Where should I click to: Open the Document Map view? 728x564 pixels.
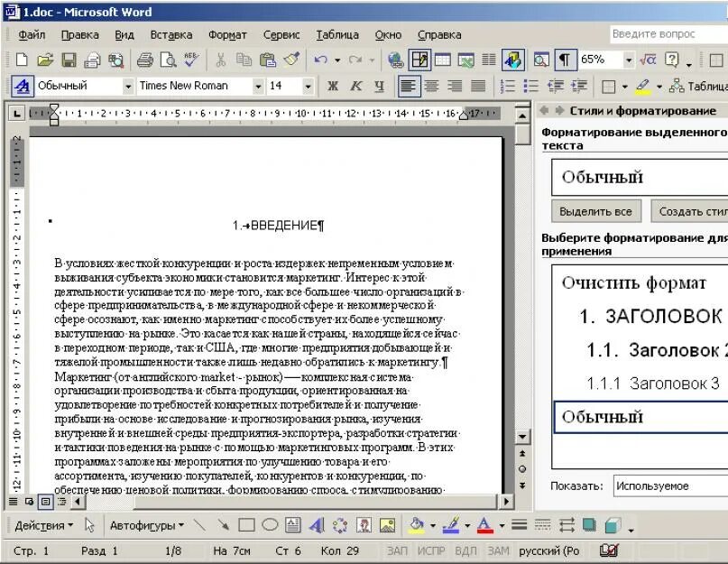coord(539,60)
